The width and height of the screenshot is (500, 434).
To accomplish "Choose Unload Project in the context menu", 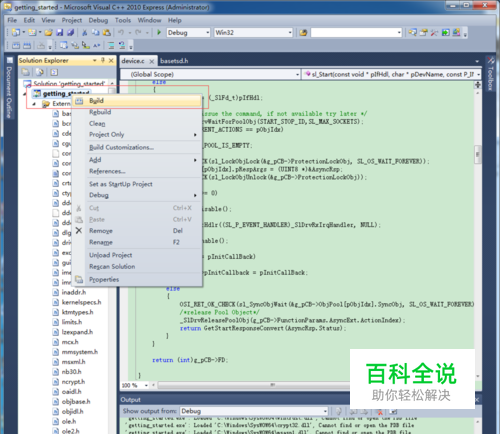I will coord(137,255).
